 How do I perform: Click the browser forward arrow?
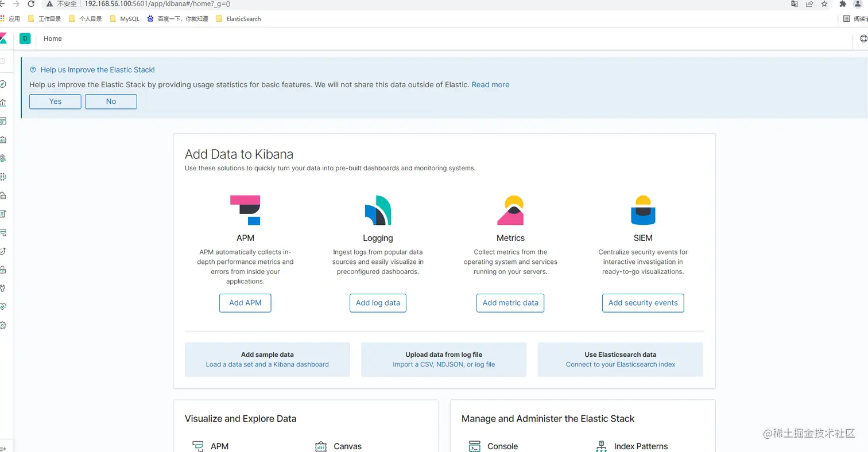click(x=15, y=4)
